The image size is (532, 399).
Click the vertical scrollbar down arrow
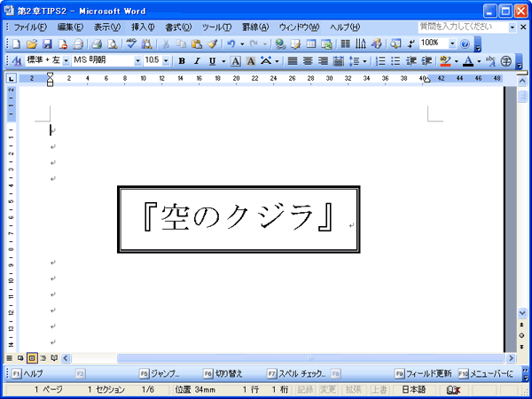coord(522,313)
